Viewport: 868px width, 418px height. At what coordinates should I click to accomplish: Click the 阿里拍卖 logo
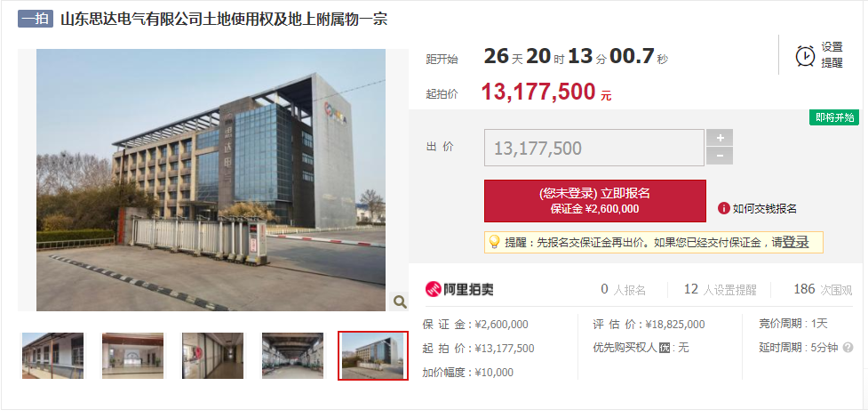459,289
